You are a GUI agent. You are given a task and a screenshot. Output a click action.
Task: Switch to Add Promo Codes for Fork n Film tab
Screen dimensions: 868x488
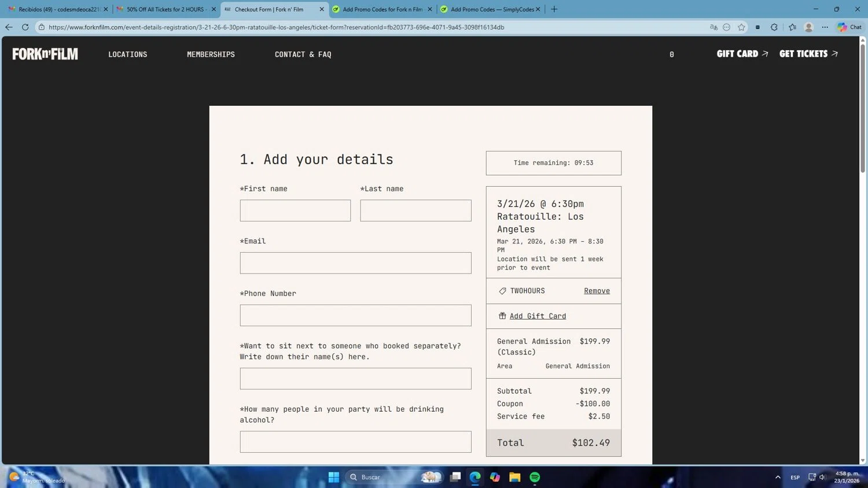coord(382,9)
